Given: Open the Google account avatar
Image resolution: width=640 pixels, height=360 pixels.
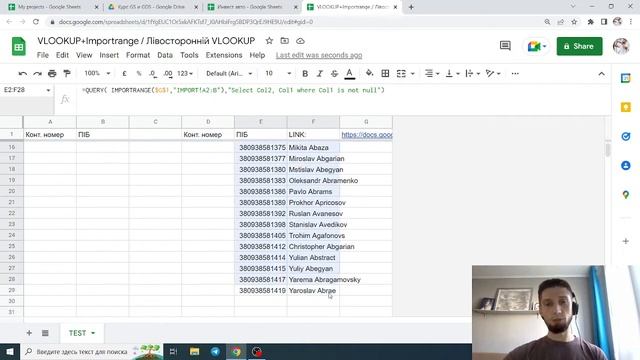Looking at the screenshot, I should point(621,46).
